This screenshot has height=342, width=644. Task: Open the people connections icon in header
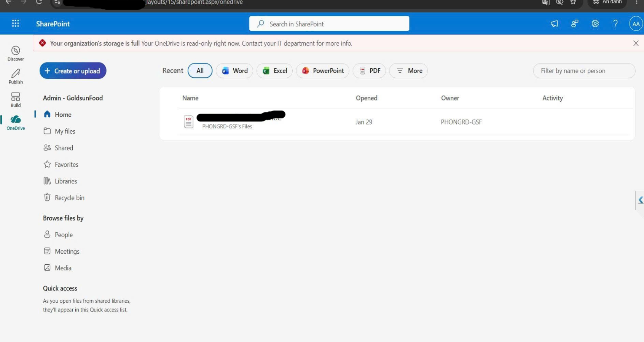(x=575, y=24)
